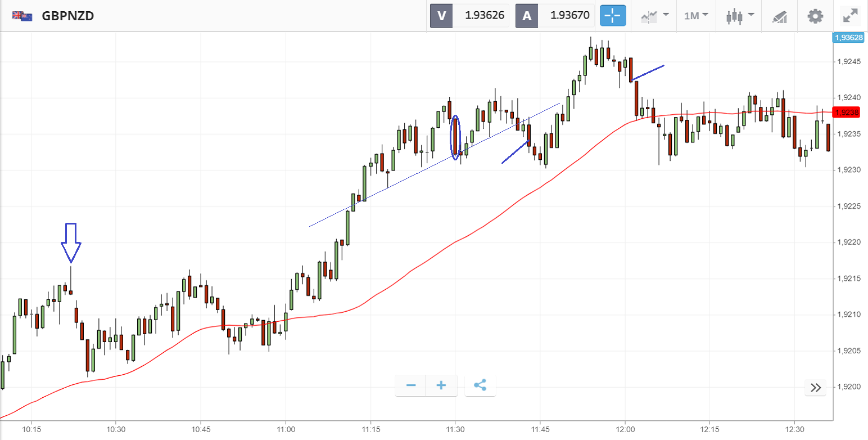Click the 11:30 time axis label
Image resolution: width=868 pixels, height=440 pixels.
coord(455,429)
